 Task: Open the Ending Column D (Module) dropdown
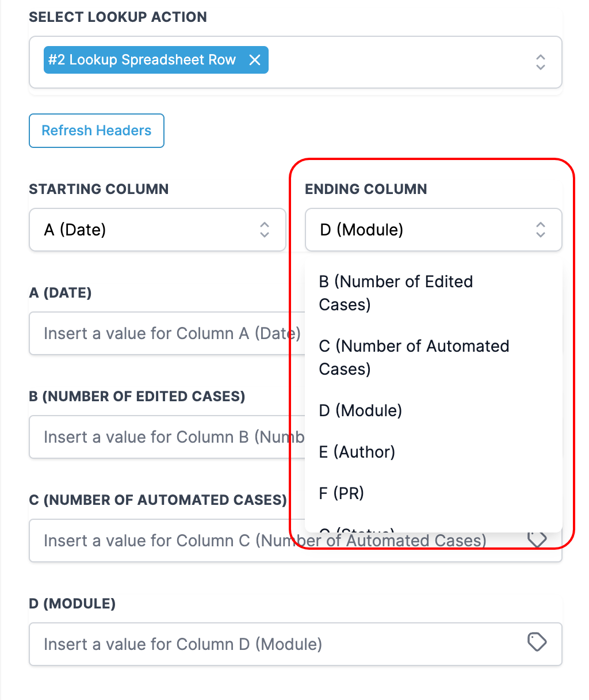click(x=420, y=230)
